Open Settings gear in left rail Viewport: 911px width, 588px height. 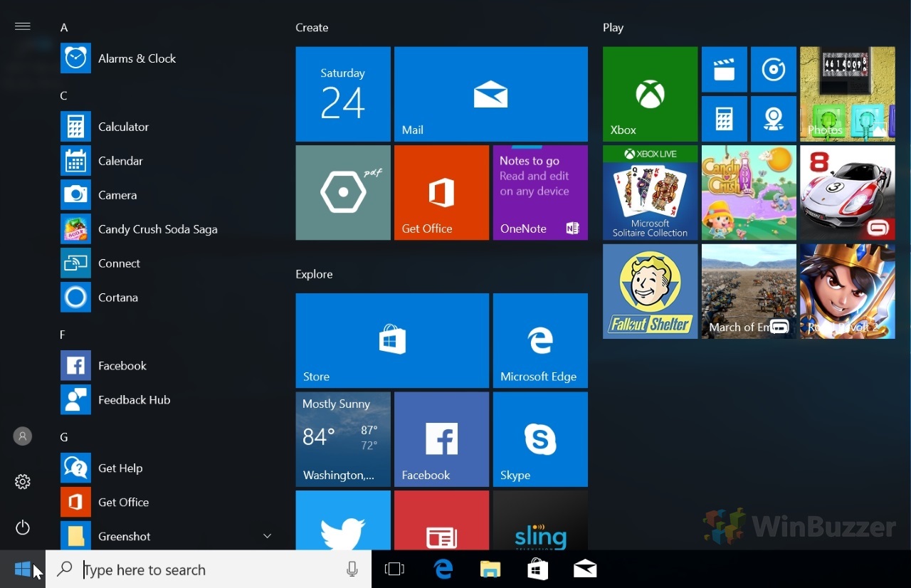[23, 482]
